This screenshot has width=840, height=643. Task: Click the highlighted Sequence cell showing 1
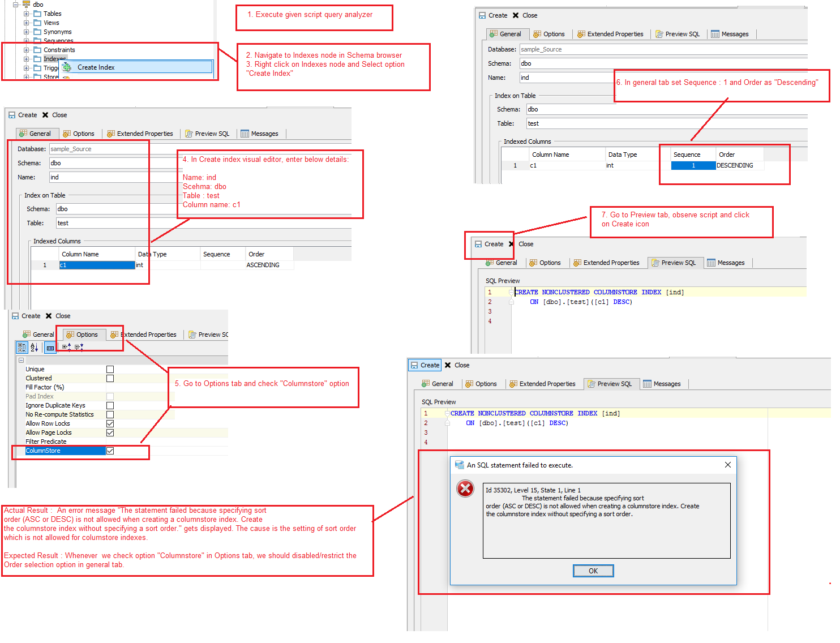click(x=693, y=165)
